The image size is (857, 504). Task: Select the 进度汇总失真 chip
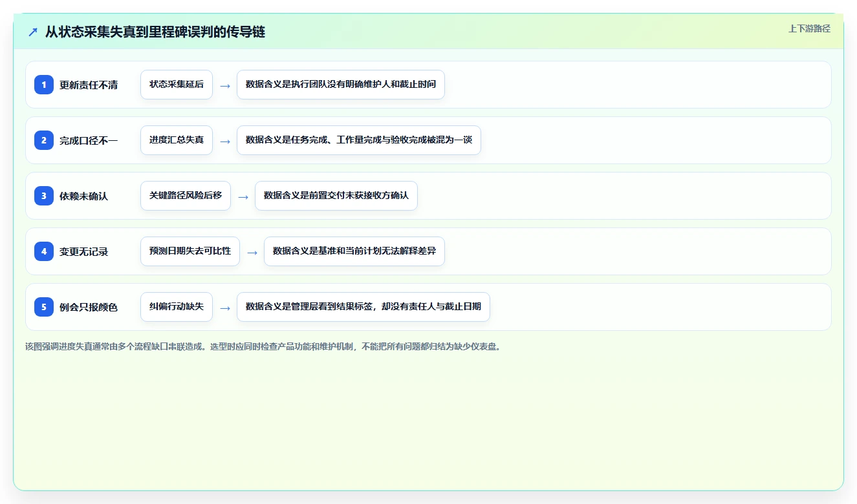tap(177, 140)
